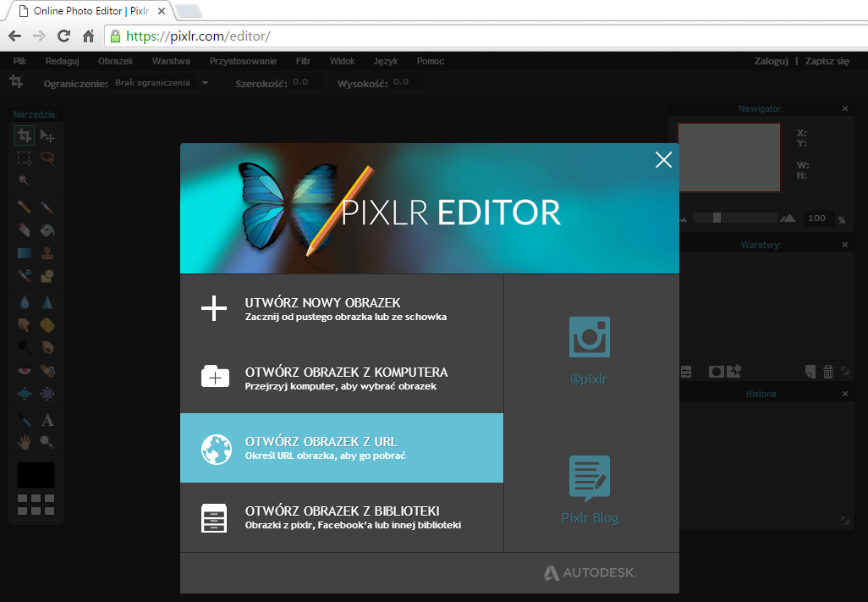The height and width of the screenshot is (602, 868).
Task: Open the Redaguj menu
Action: pyautogui.click(x=62, y=61)
